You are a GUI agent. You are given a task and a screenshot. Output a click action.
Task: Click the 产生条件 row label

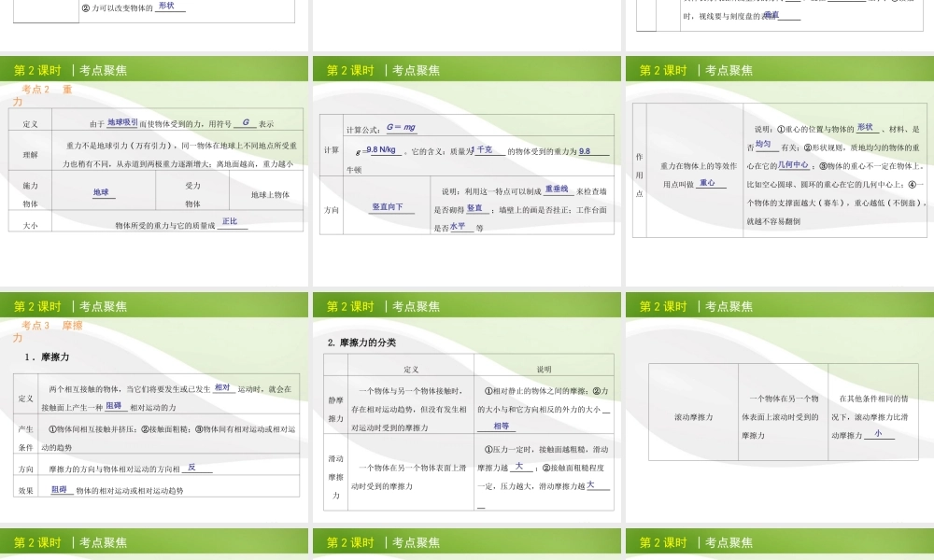pos(25,438)
